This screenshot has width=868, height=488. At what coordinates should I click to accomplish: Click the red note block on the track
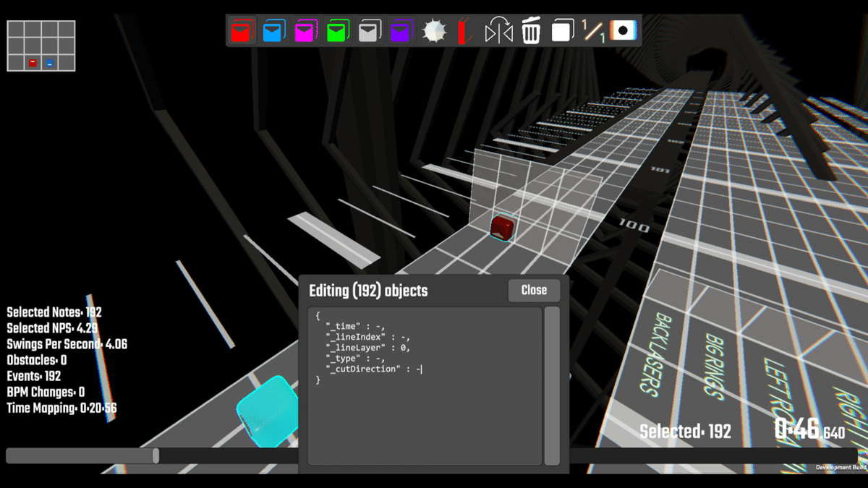click(502, 227)
